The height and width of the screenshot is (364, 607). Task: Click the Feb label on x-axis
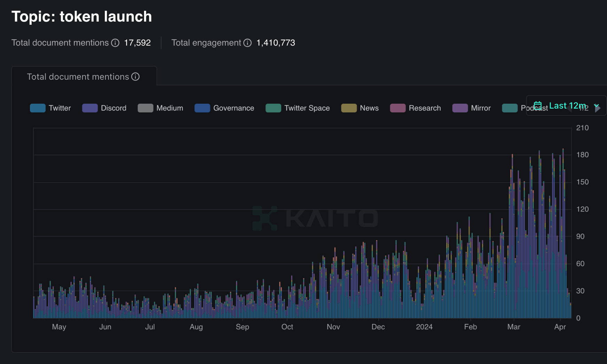[x=471, y=327]
